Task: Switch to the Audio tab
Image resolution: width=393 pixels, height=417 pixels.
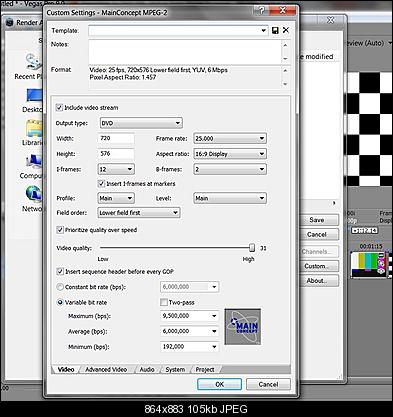Action: (147, 369)
